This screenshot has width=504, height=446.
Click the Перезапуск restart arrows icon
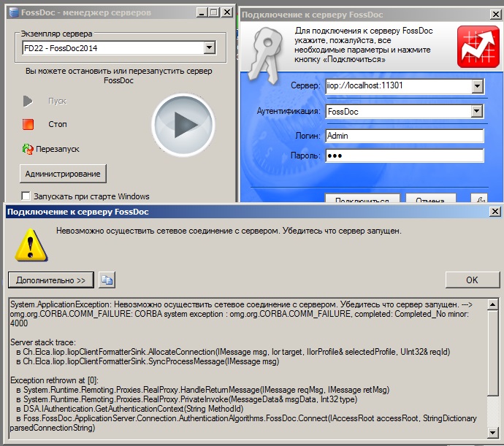coord(28,149)
